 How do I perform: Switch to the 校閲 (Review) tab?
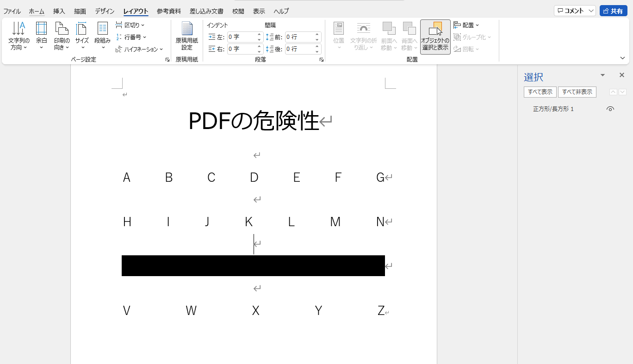click(x=238, y=11)
